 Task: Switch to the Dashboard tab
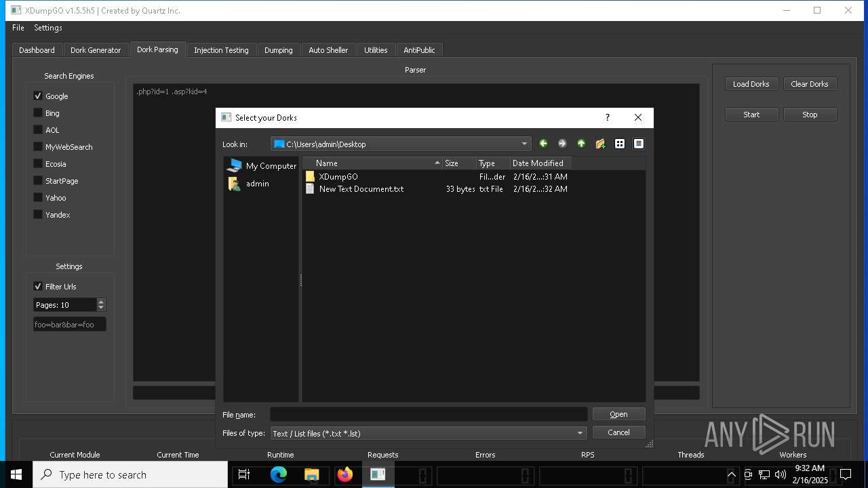pos(37,50)
